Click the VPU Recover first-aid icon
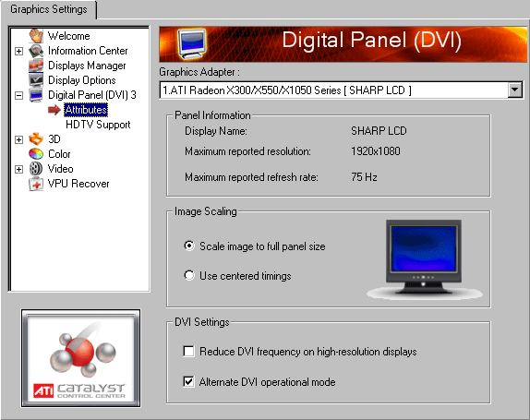This screenshot has height=420, width=530. tap(36, 184)
